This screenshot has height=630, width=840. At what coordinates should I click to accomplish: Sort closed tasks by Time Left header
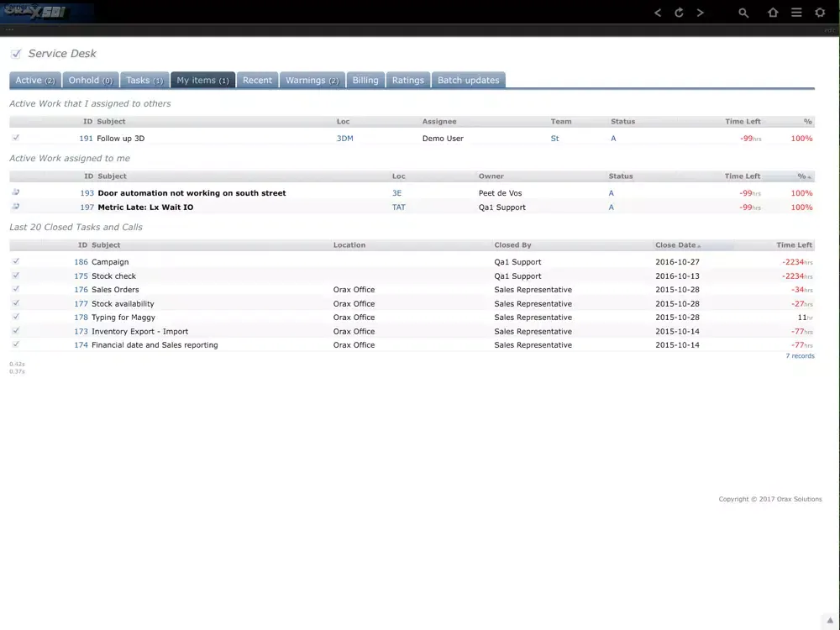(794, 245)
